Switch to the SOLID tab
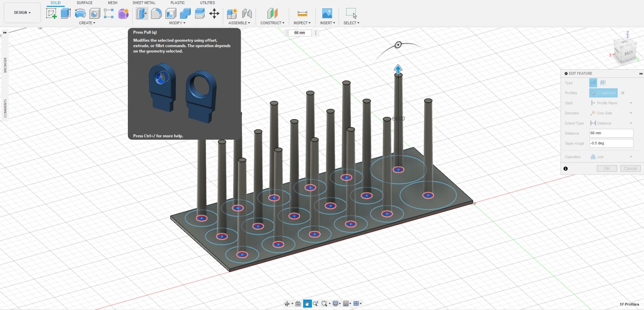 [55, 3]
